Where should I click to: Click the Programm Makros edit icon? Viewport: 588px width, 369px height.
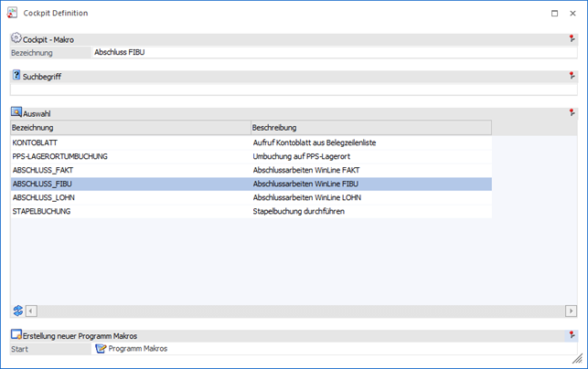pyautogui.click(x=101, y=349)
